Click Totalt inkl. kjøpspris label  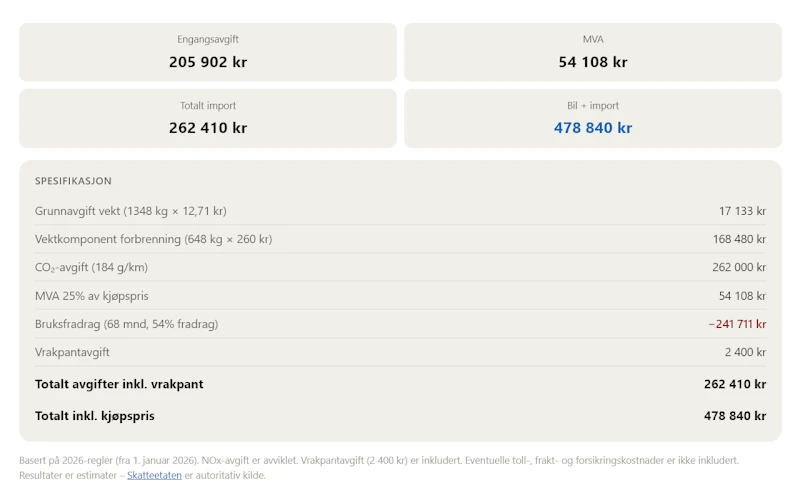pos(94,416)
